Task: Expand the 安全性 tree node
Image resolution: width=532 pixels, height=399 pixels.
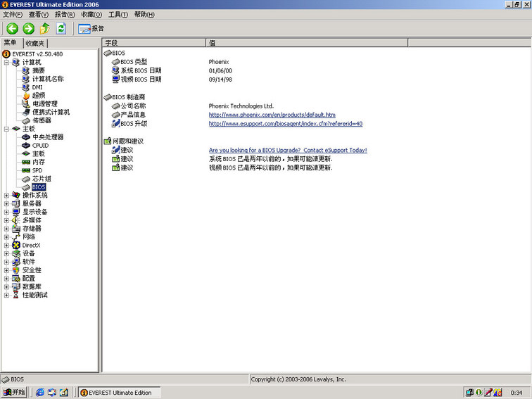Action: click(x=6, y=270)
